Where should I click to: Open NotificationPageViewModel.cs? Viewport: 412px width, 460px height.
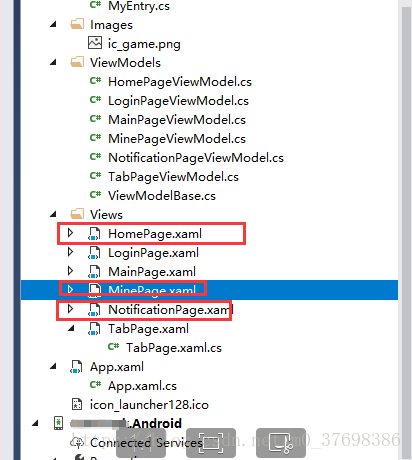pyautogui.click(x=196, y=158)
